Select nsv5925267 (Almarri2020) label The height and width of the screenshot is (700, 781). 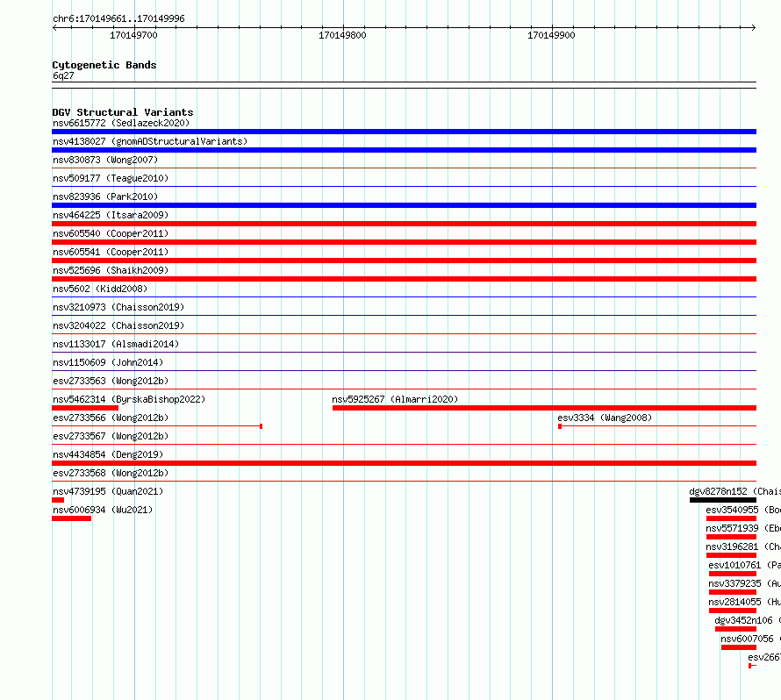395,399
